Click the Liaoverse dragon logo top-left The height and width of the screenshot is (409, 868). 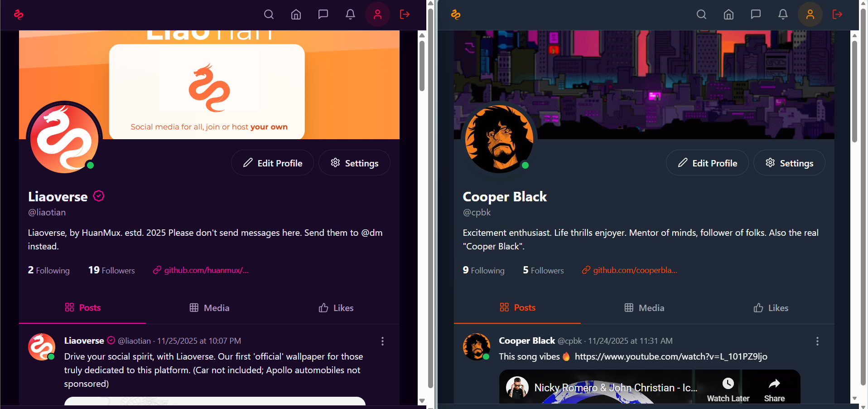pyautogui.click(x=18, y=14)
